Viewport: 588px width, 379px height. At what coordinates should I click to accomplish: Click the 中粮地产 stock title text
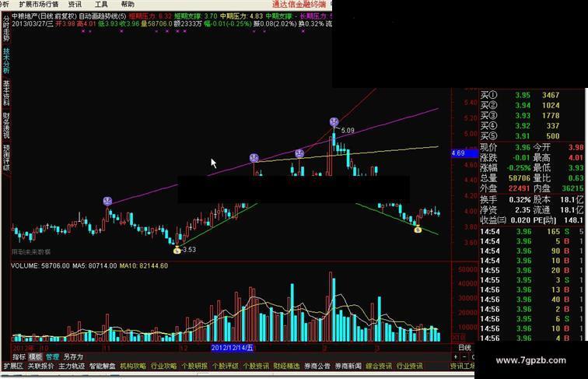click(24, 16)
